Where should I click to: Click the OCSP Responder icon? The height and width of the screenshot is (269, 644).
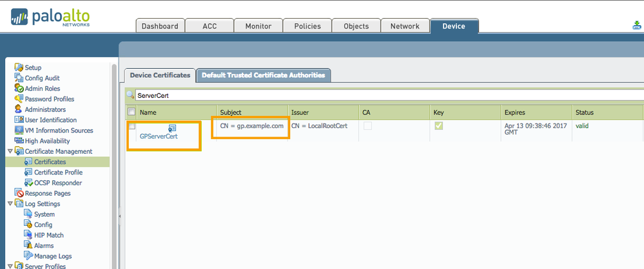point(28,183)
